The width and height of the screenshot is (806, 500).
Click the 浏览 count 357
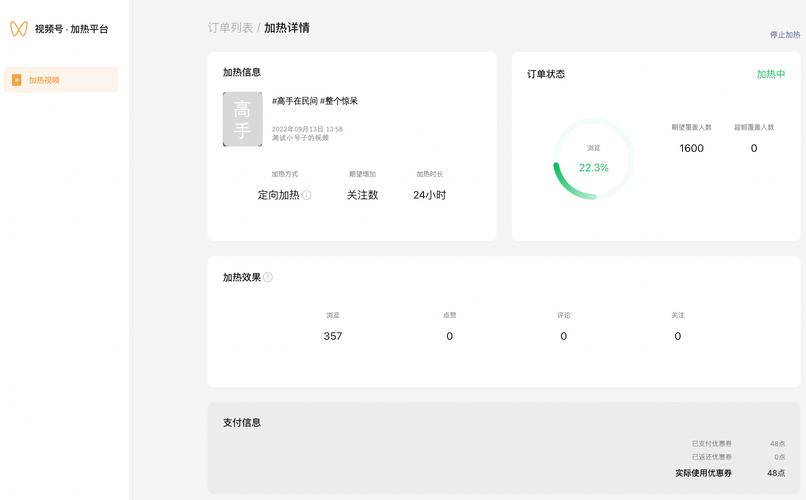tap(333, 336)
